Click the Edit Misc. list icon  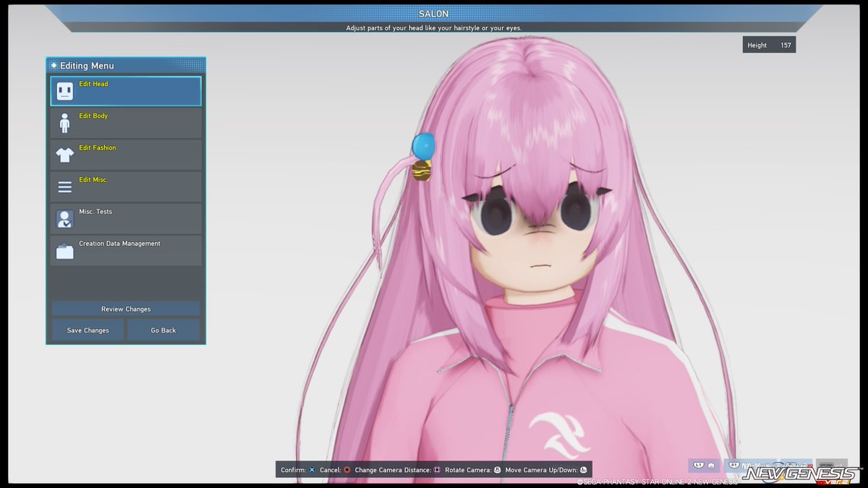pyautogui.click(x=64, y=186)
